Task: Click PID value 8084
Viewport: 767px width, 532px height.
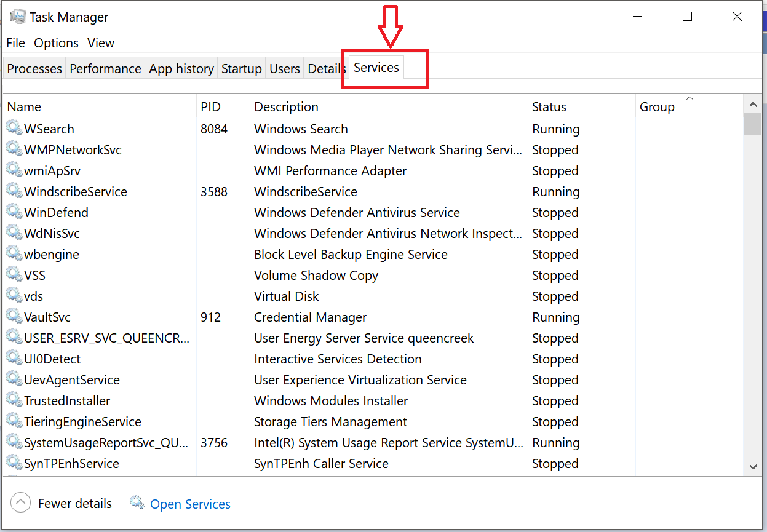Action: pyautogui.click(x=214, y=129)
